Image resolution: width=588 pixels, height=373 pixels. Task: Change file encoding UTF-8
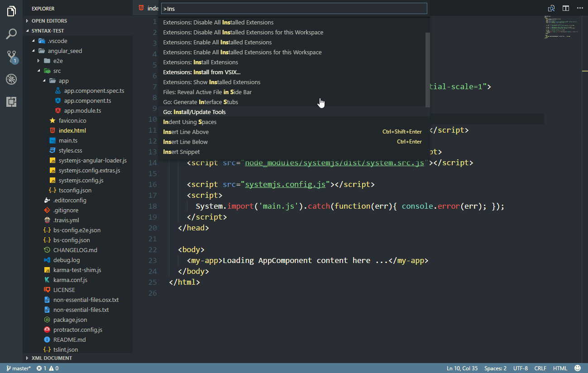click(521, 368)
